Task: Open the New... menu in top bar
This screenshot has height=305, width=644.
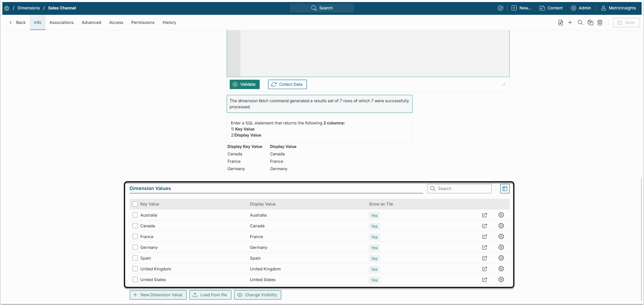Action: (x=521, y=8)
